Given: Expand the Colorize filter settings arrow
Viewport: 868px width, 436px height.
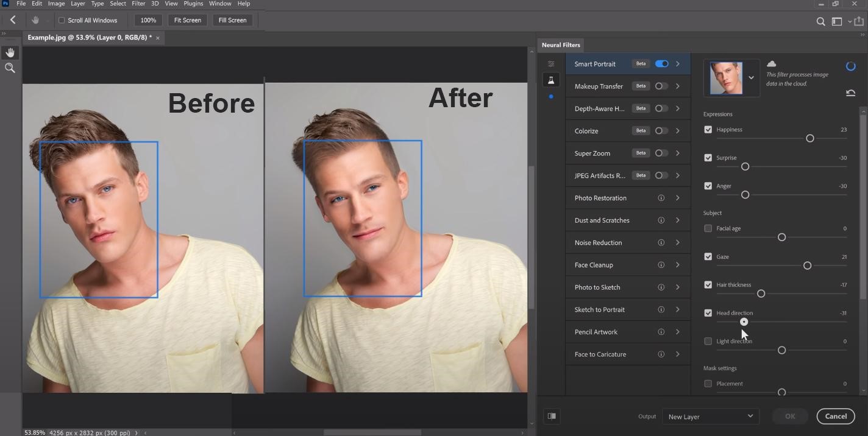Looking at the screenshot, I should (677, 130).
